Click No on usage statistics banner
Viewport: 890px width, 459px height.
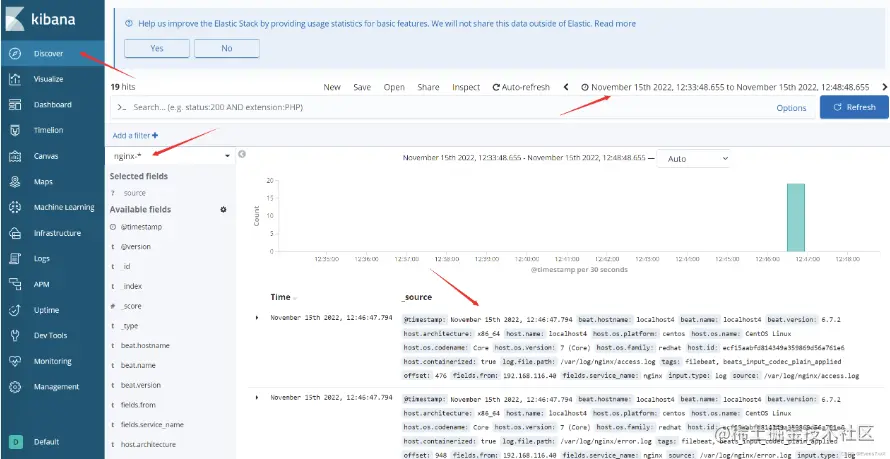[x=226, y=48]
